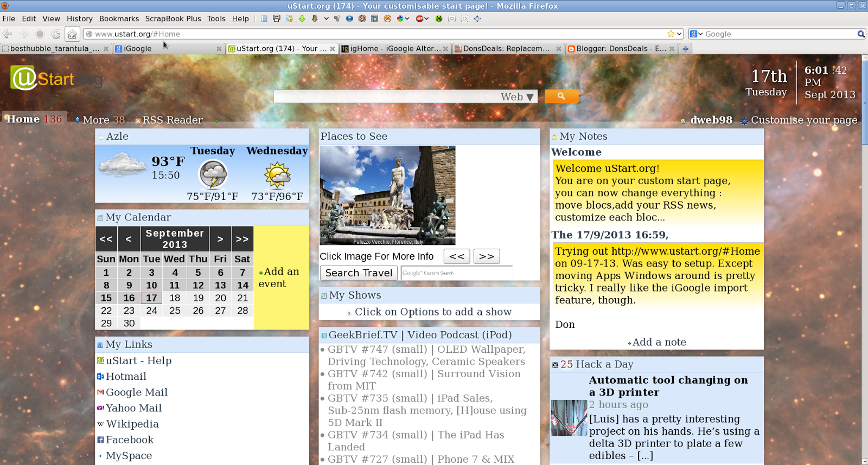This screenshot has height=465, width=868.
Task: Click the open new tab plus icon
Action: pyautogui.click(x=685, y=48)
